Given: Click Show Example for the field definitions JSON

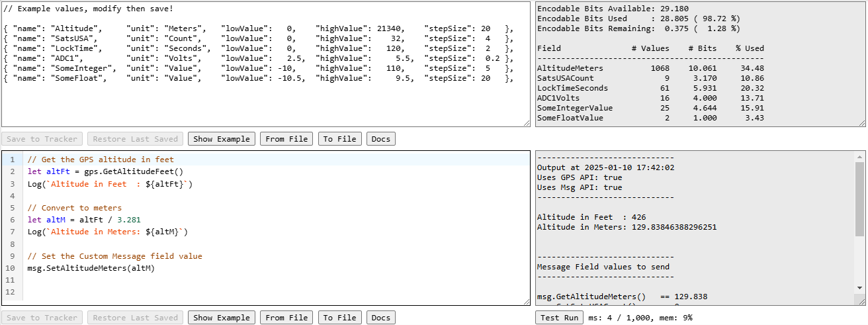Looking at the screenshot, I should 222,139.
